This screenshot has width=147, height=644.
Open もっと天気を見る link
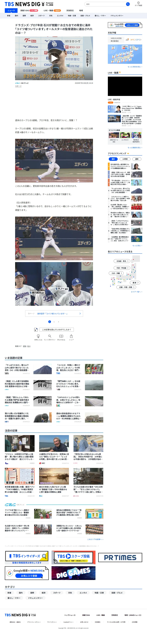tap(135, 67)
